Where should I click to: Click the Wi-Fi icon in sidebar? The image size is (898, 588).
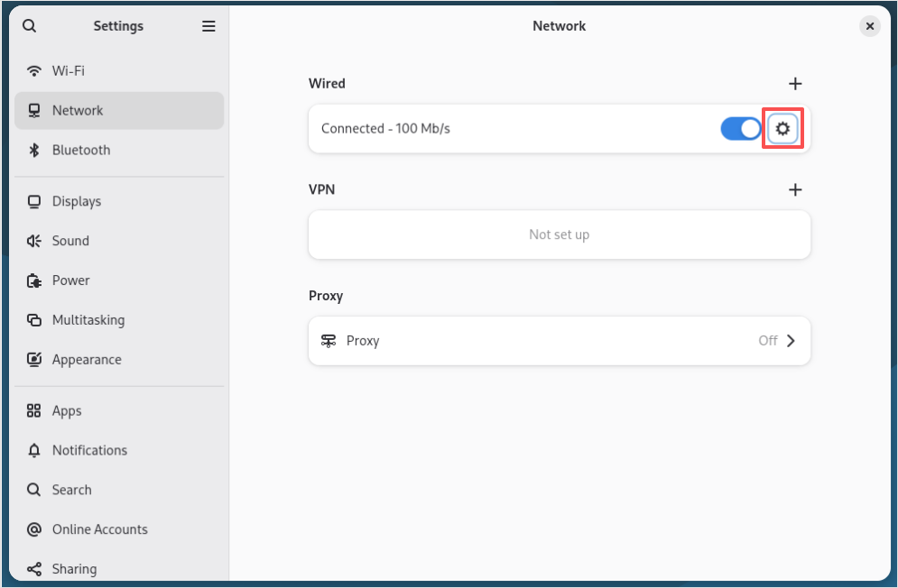pyautogui.click(x=34, y=71)
